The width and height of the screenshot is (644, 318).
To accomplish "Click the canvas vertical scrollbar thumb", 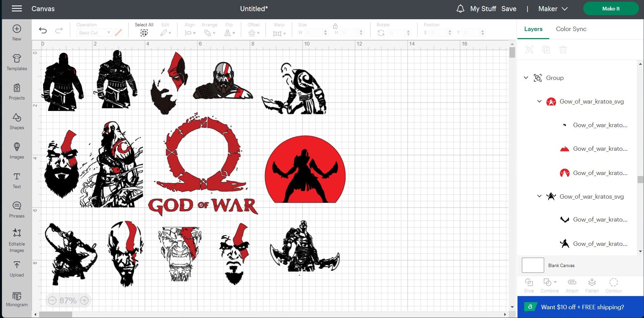I will coord(512,53).
